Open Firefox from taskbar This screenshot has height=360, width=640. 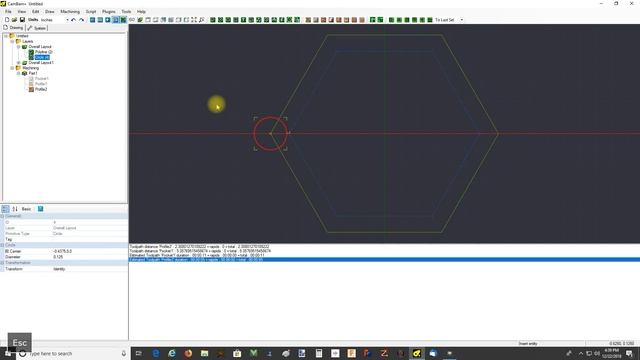pyautogui.click(x=188, y=353)
